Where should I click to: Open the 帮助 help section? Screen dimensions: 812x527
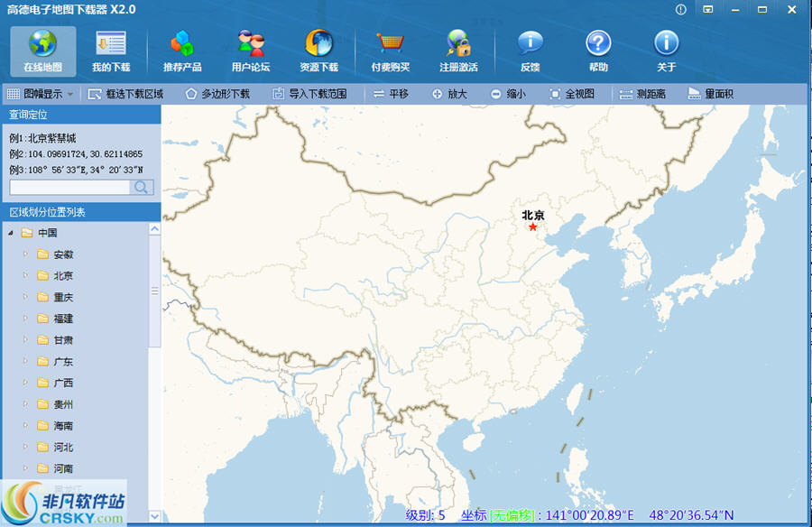pos(598,50)
